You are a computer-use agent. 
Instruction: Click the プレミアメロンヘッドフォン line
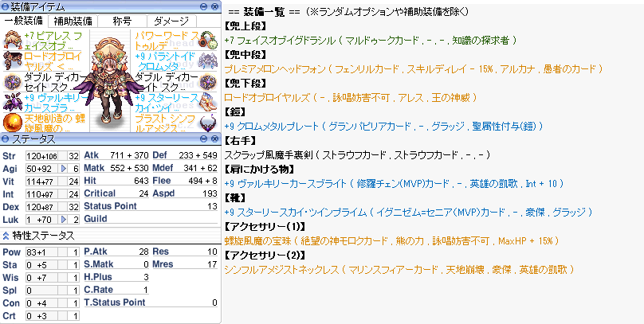(413, 69)
